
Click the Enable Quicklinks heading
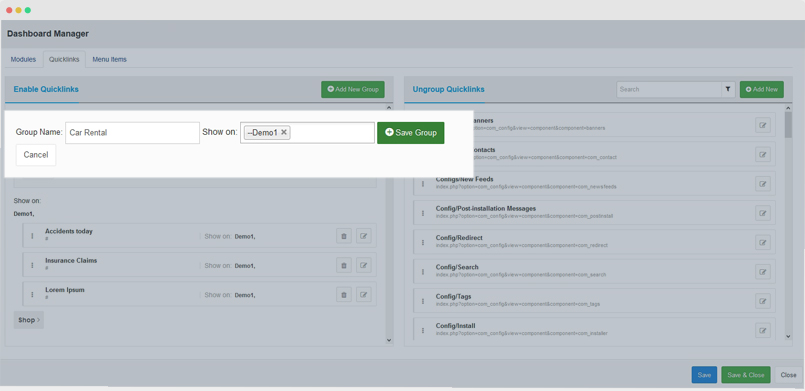click(x=46, y=89)
